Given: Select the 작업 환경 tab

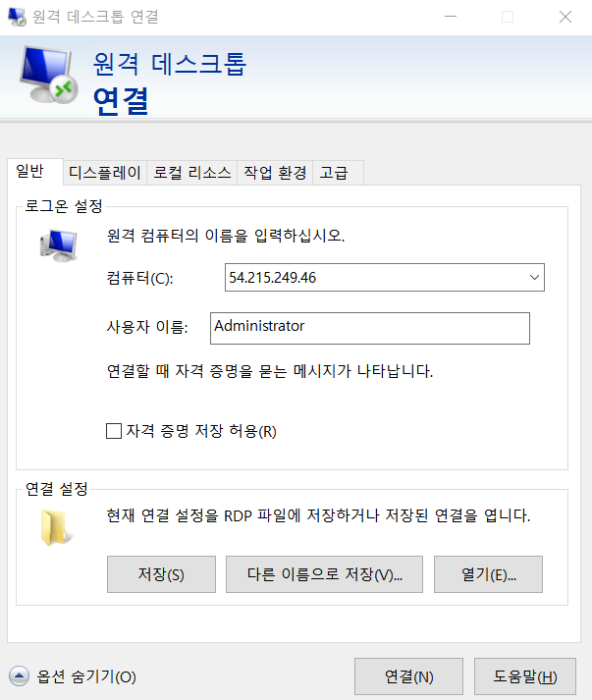Looking at the screenshot, I should pos(275,173).
